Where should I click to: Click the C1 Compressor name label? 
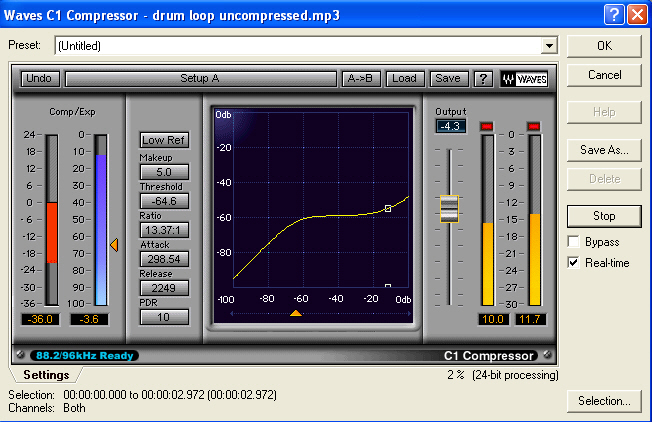[x=489, y=356]
